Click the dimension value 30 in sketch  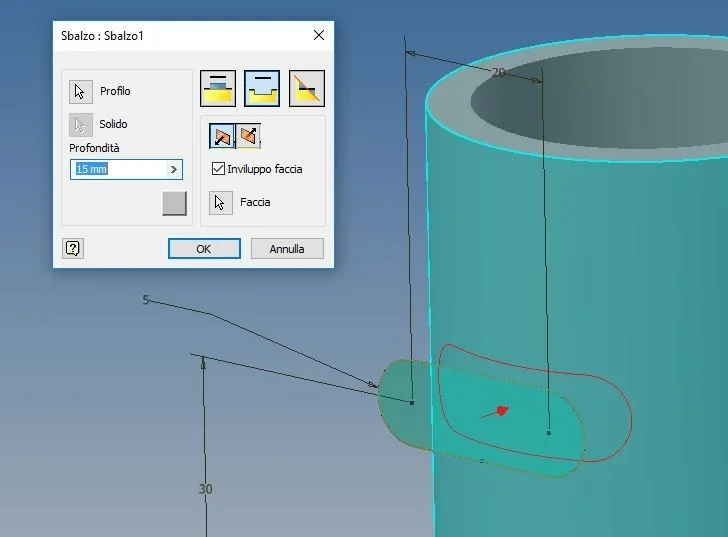(205, 489)
